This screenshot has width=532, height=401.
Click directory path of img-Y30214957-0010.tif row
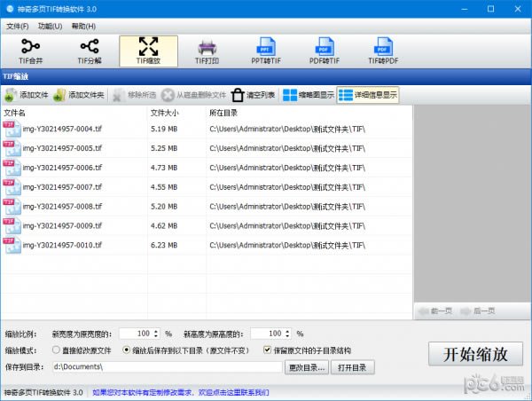[287, 245]
